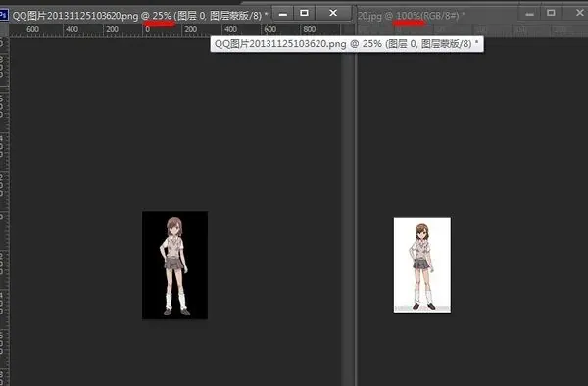Maximize the 20.jpg document window

[551, 13]
